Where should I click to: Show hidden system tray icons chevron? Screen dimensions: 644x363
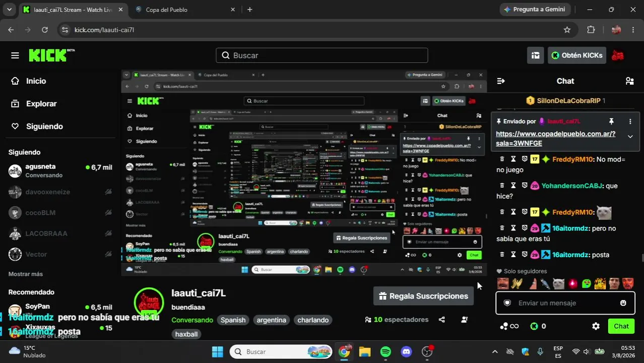pyautogui.click(x=495, y=352)
